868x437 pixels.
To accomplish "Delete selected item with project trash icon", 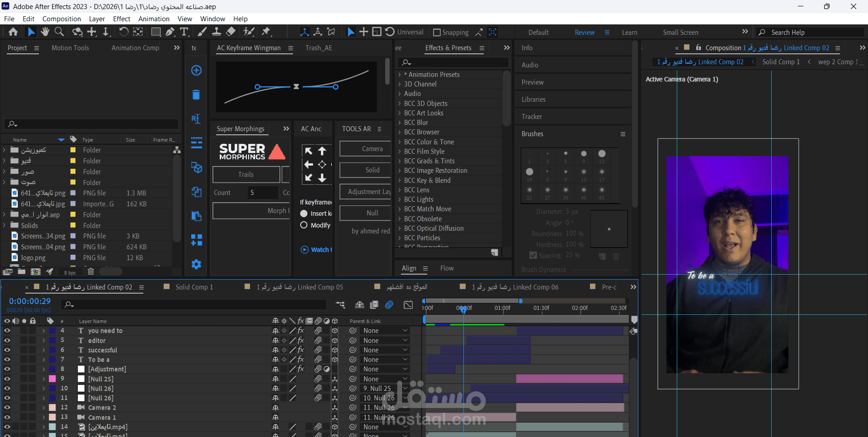I will [x=91, y=271].
